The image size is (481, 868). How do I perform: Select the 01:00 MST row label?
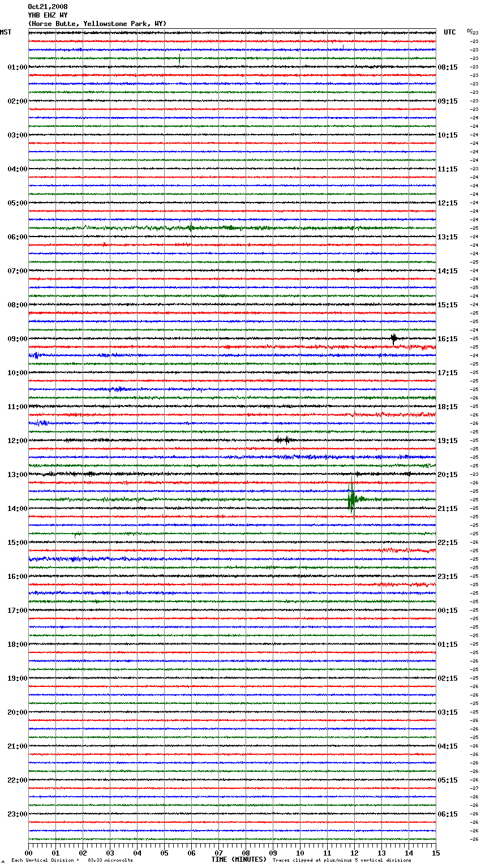18,67
